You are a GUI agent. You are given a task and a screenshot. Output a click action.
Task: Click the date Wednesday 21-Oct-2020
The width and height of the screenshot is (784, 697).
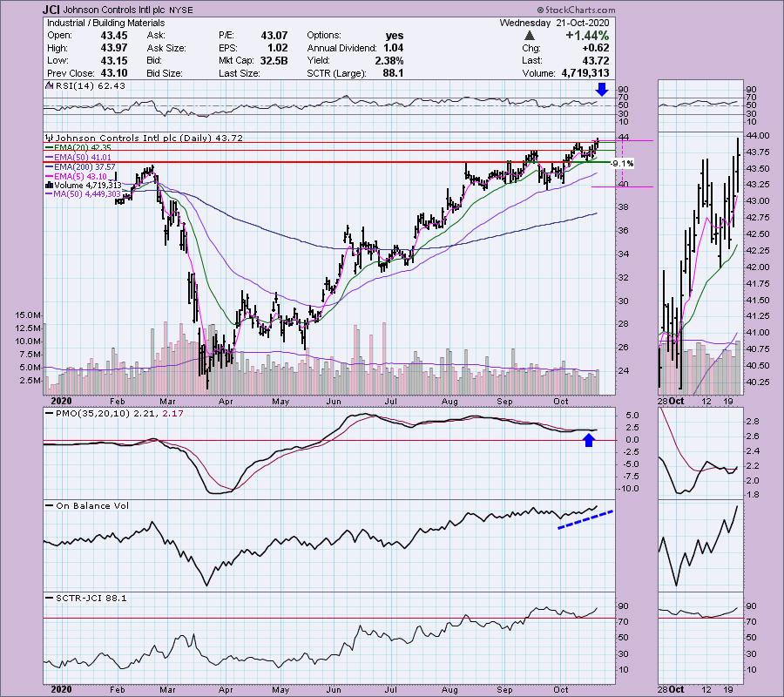coord(555,23)
